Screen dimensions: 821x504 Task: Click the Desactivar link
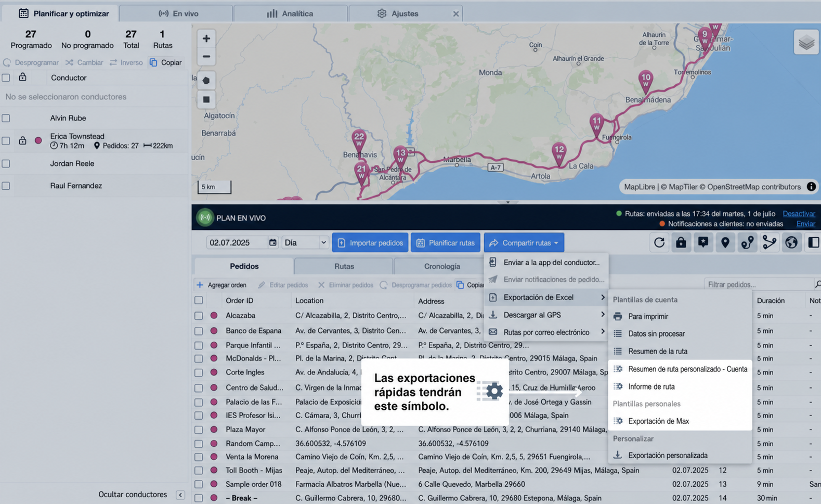pos(799,214)
